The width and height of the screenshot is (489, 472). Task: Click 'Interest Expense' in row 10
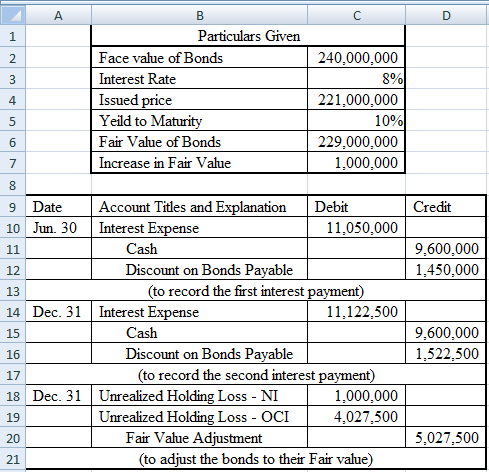pyautogui.click(x=199, y=228)
